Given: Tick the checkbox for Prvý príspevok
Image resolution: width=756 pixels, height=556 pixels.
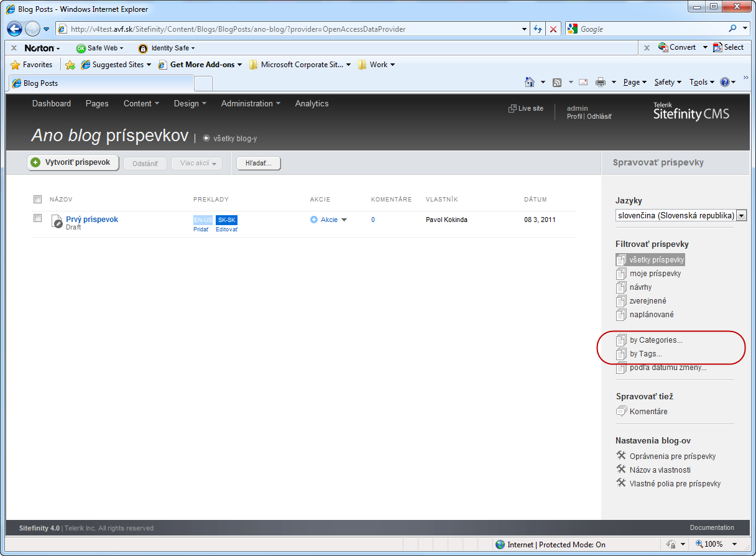Looking at the screenshot, I should pos(37,218).
